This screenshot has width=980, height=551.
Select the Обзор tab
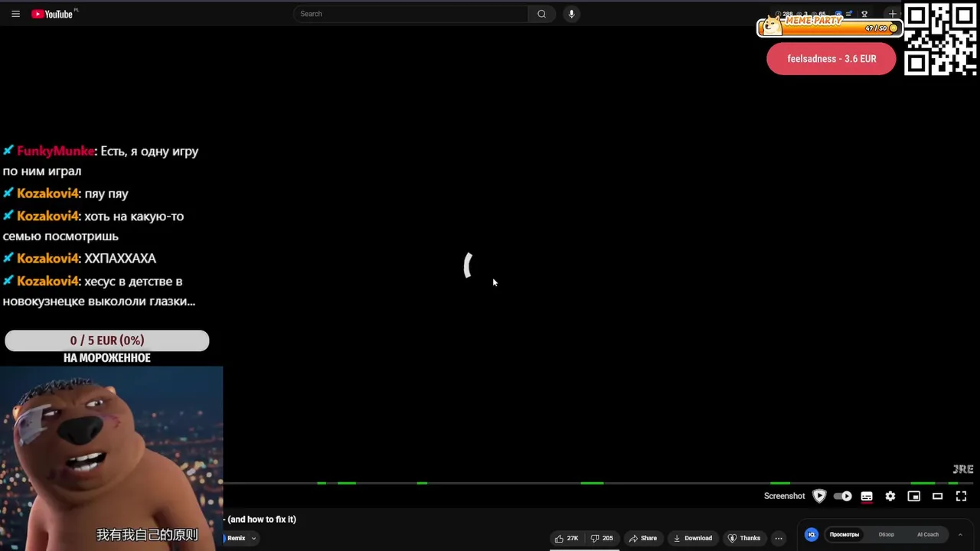[x=886, y=535]
